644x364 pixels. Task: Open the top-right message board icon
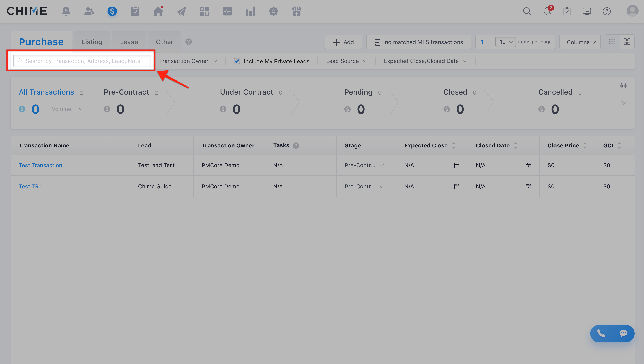pos(587,11)
